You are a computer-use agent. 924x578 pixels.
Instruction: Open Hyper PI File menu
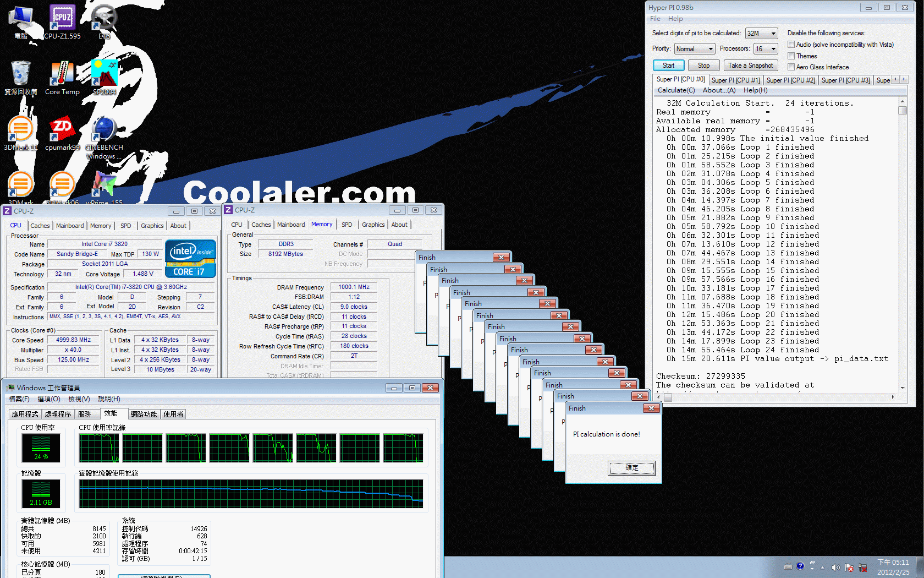655,19
